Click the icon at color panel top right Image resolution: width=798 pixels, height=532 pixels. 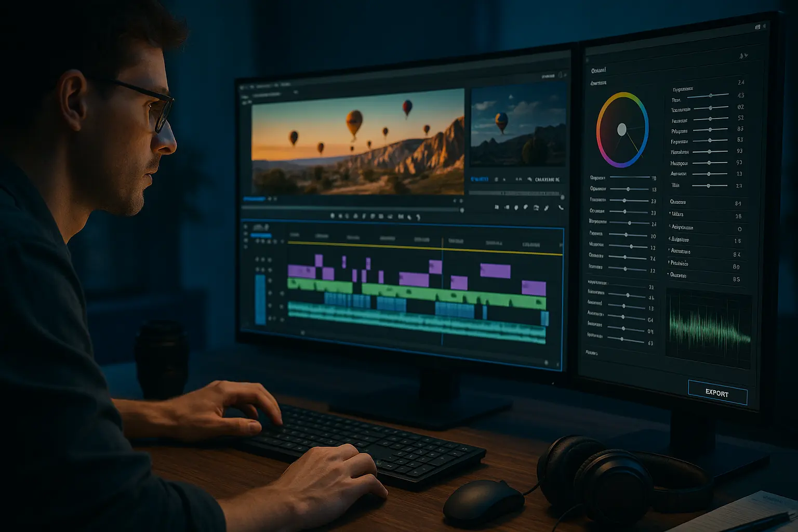pyautogui.click(x=743, y=56)
